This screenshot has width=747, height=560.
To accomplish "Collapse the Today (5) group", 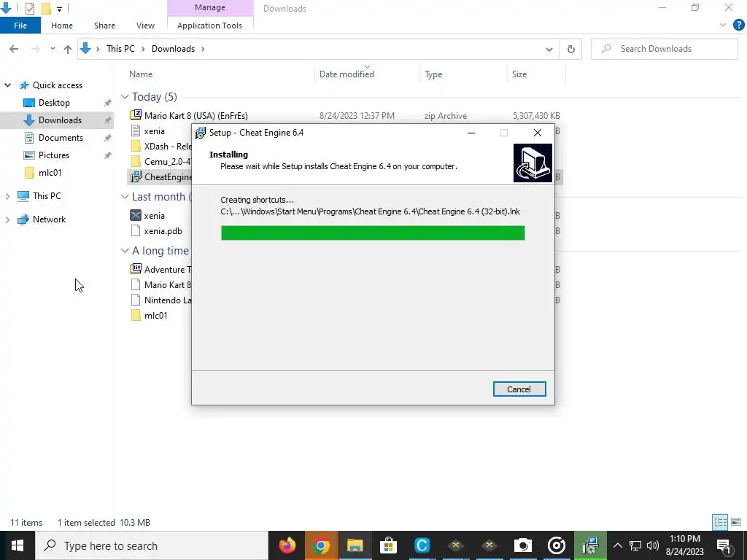I will 125,97.
